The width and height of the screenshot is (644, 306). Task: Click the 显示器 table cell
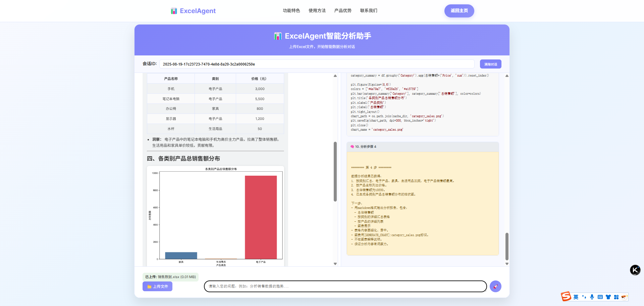coord(171,119)
